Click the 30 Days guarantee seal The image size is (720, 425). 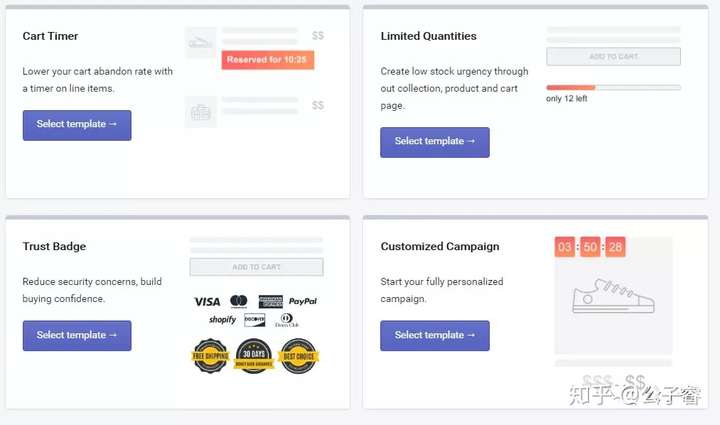coord(254,356)
